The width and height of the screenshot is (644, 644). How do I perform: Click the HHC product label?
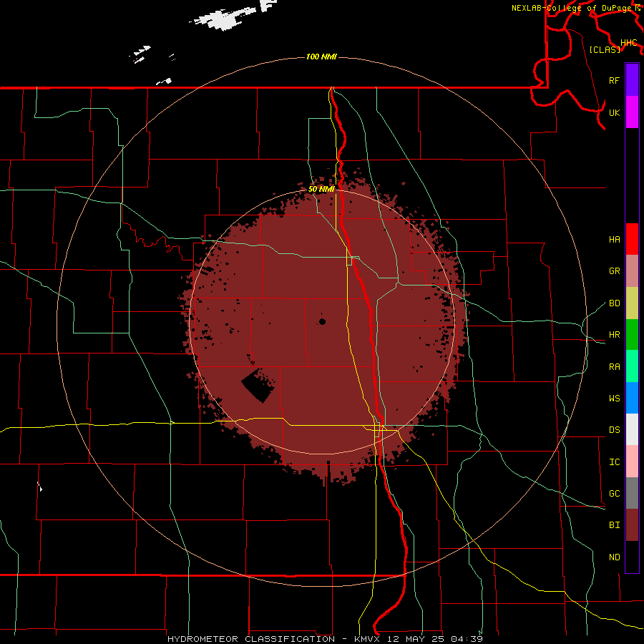tap(629, 43)
